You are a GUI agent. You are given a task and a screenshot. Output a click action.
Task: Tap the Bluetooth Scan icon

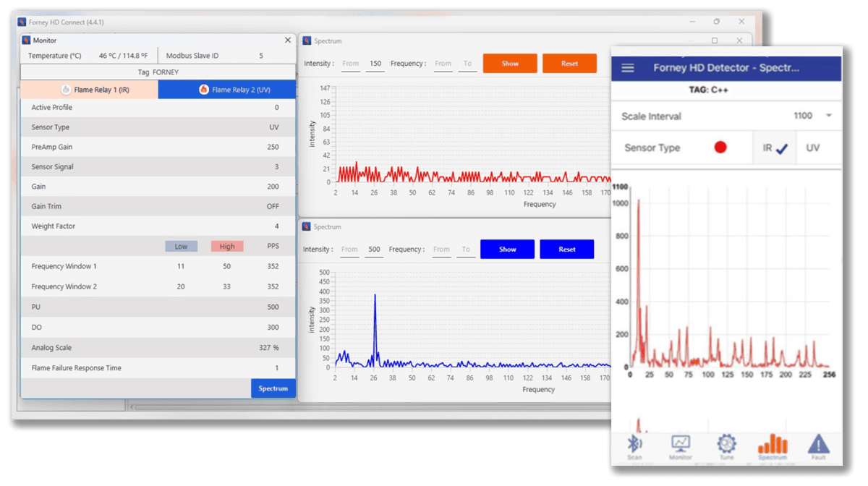pyautogui.click(x=634, y=447)
